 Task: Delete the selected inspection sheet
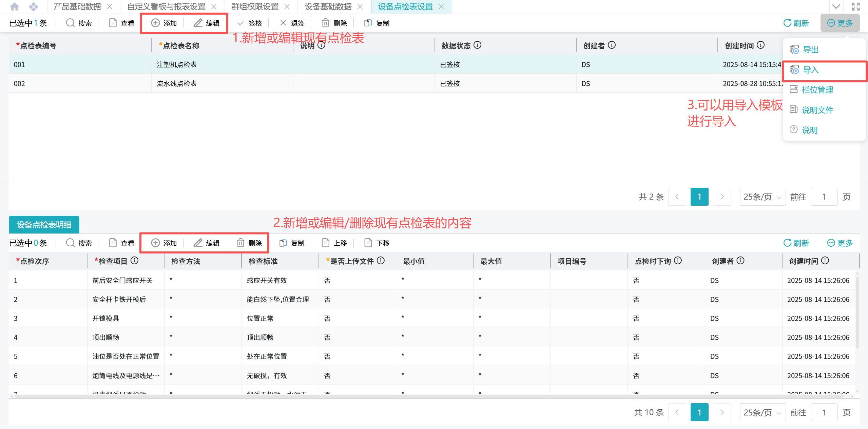334,23
